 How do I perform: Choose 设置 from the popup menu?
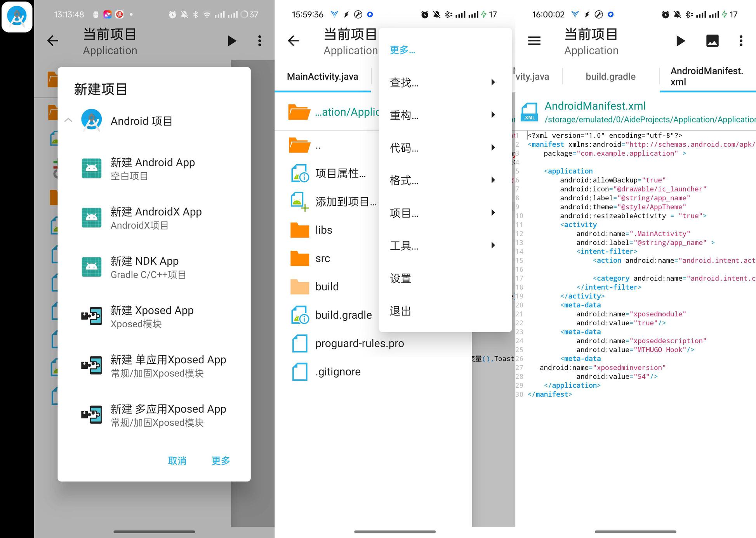point(400,278)
